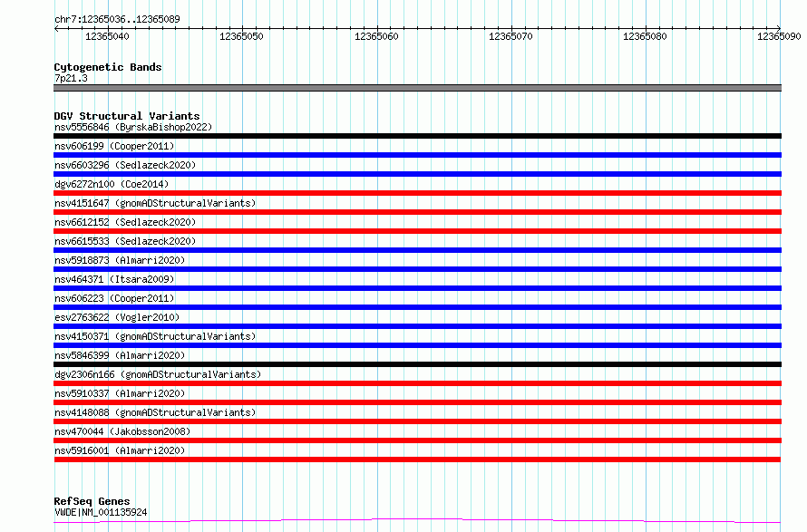Click the red bar under dgv6272n100
807x532 pixels.
[x=417, y=193]
